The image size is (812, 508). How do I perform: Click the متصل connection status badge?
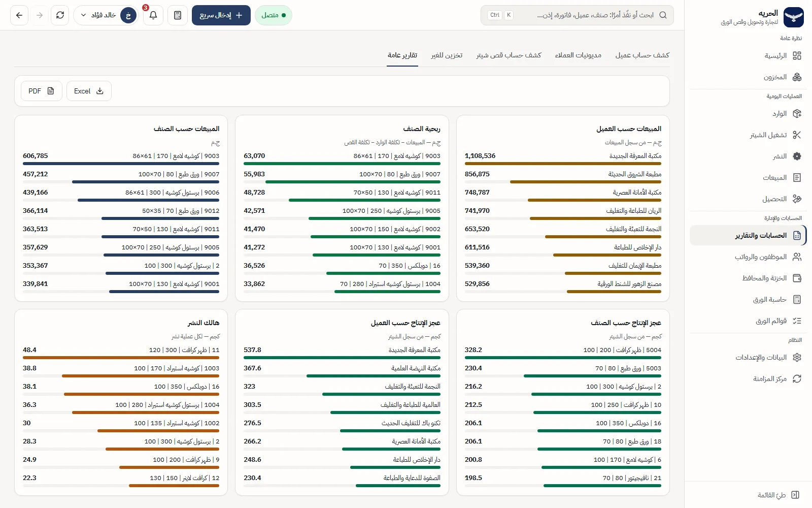(274, 15)
